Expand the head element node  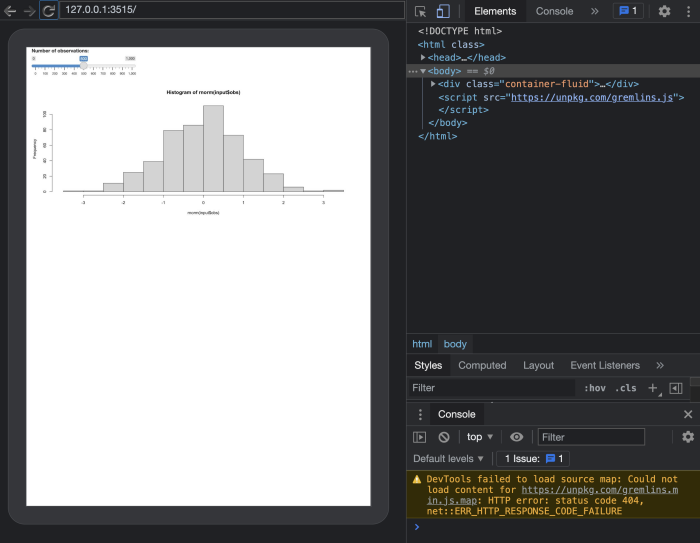[424, 58]
